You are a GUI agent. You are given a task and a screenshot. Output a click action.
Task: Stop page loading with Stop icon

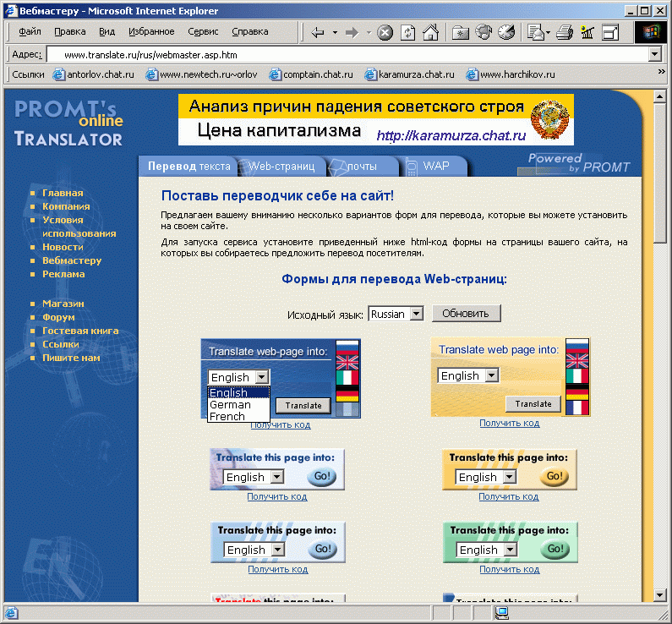click(385, 33)
